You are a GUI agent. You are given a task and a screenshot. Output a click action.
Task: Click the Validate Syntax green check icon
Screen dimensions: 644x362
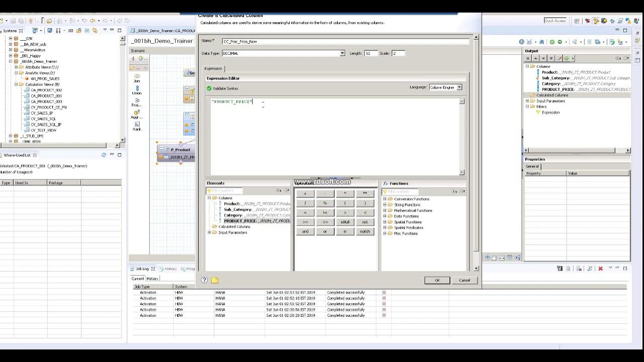click(209, 88)
